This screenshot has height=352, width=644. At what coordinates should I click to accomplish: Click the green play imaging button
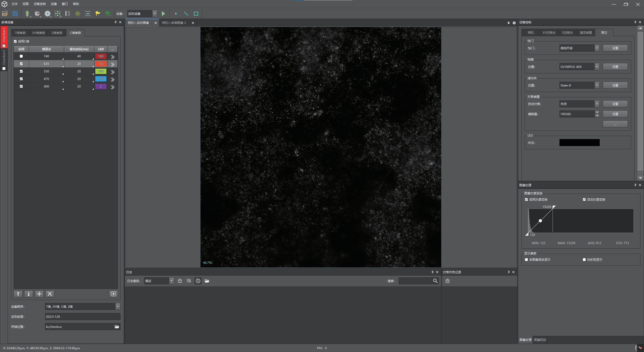(163, 14)
